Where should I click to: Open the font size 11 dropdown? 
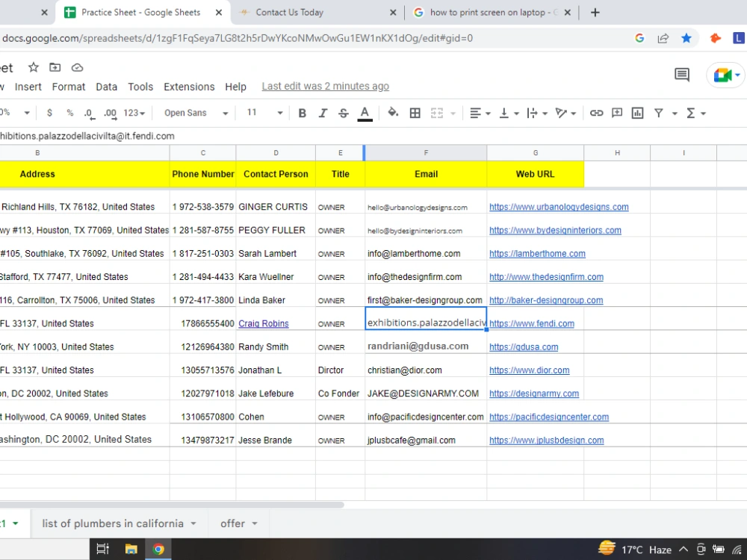(x=264, y=113)
